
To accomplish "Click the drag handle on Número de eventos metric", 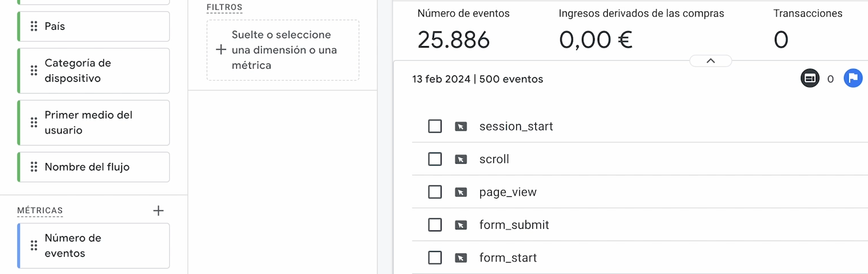I will (x=34, y=245).
